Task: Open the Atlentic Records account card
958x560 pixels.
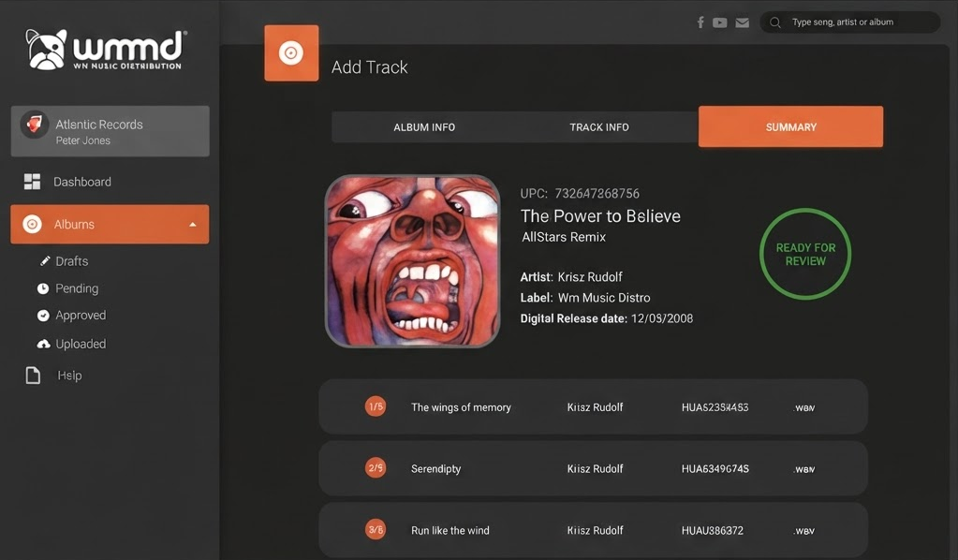Action: click(x=110, y=131)
